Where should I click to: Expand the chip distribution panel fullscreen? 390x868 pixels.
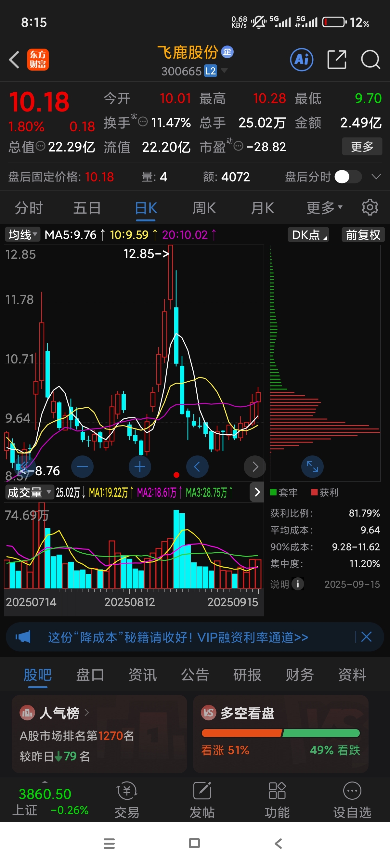click(x=312, y=467)
